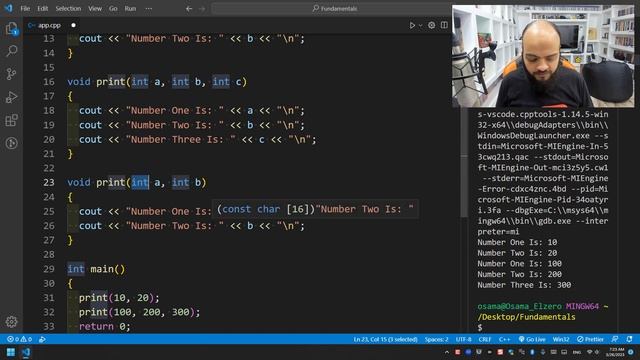Viewport: 640px width, 360px height.
Task: Click the terminal prompt $ line
Action: pyautogui.click(x=480, y=327)
